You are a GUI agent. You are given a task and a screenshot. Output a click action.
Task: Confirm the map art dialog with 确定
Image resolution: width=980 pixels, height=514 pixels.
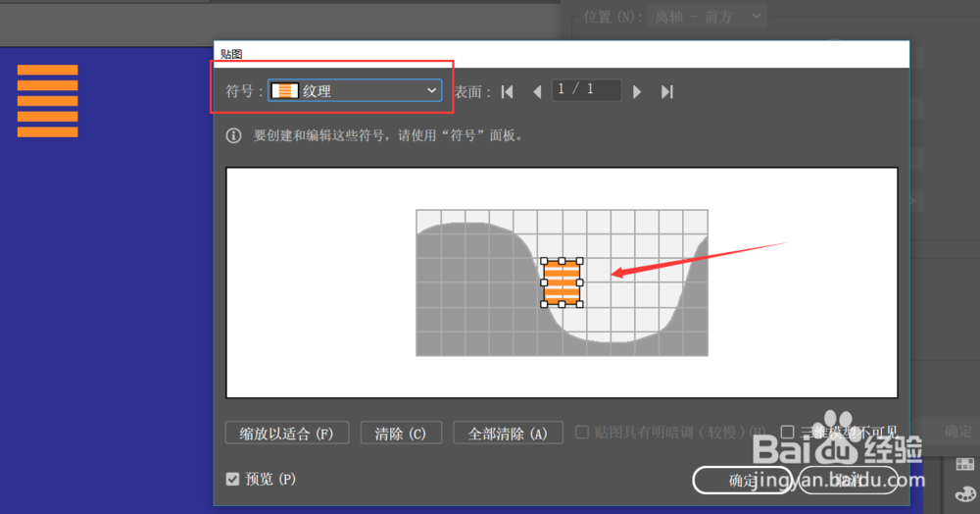pos(743,481)
